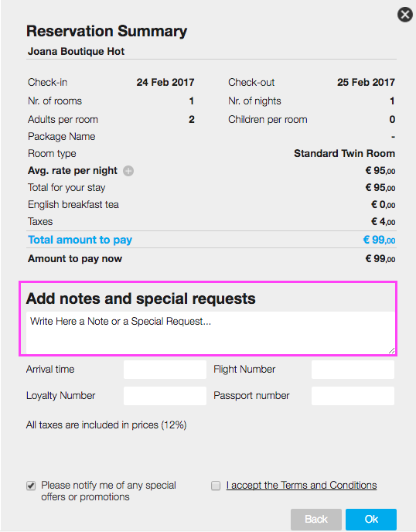
Task: Click the Loyalty Number field
Action: click(x=165, y=396)
